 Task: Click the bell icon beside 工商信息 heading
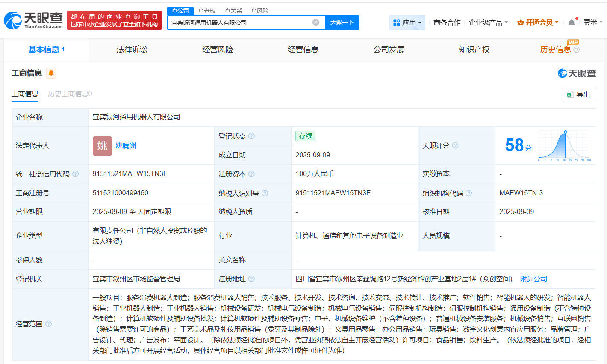click(x=51, y=73)
